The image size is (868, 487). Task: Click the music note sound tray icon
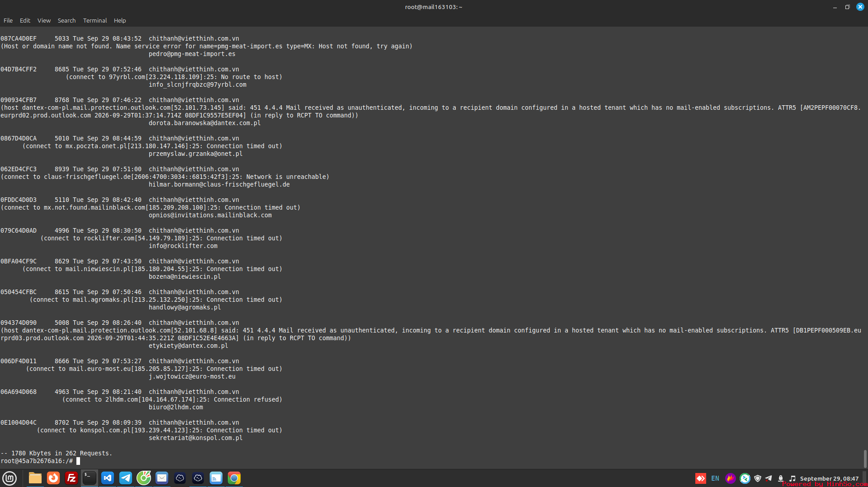(793, 478)
